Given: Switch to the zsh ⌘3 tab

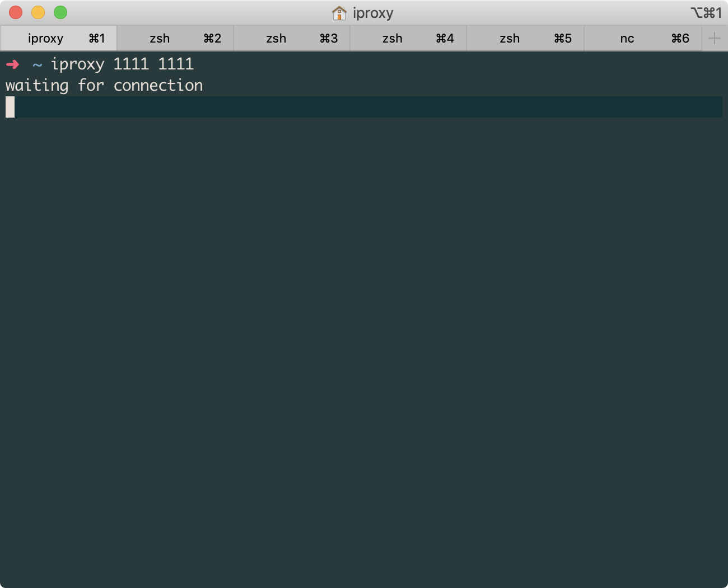Looking at the screenshot, I should click(291, 38).
